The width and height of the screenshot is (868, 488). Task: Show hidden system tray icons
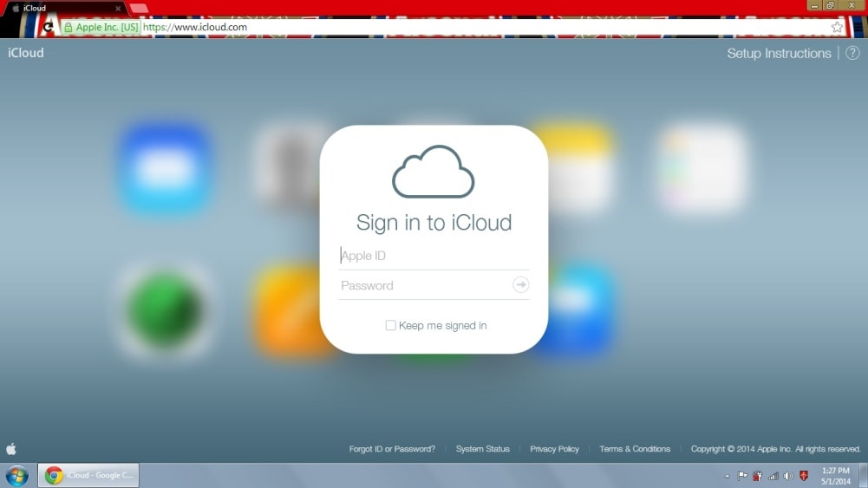(727, 476)
